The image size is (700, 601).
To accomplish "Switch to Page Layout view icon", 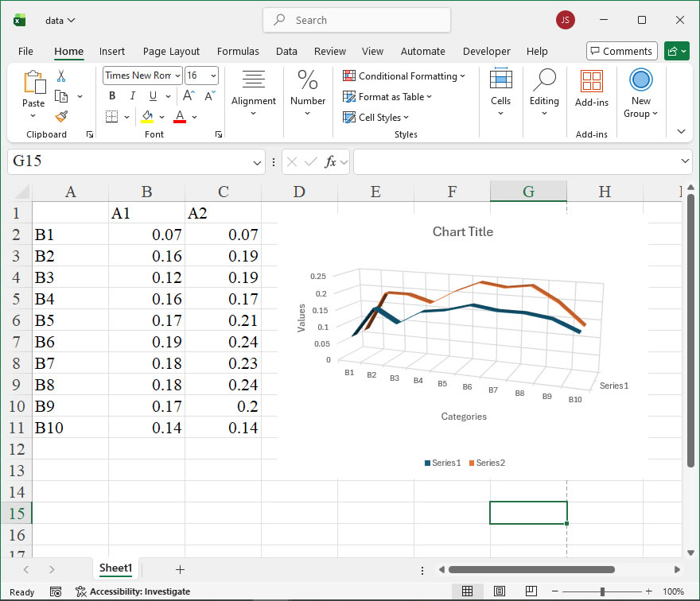I will click(x=499, y=591).
